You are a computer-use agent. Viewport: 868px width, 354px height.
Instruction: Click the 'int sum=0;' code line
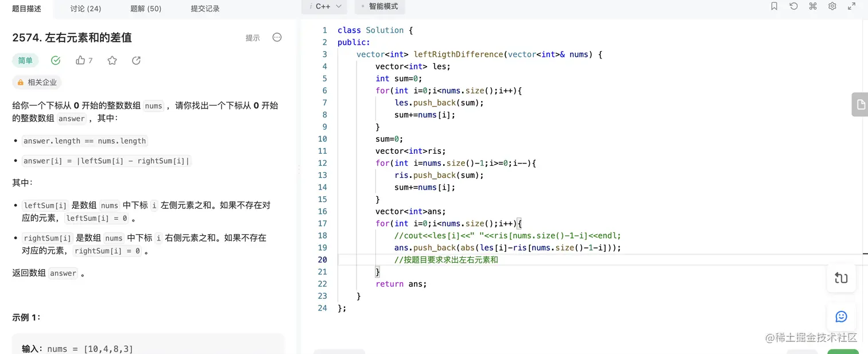pos(398,79)
